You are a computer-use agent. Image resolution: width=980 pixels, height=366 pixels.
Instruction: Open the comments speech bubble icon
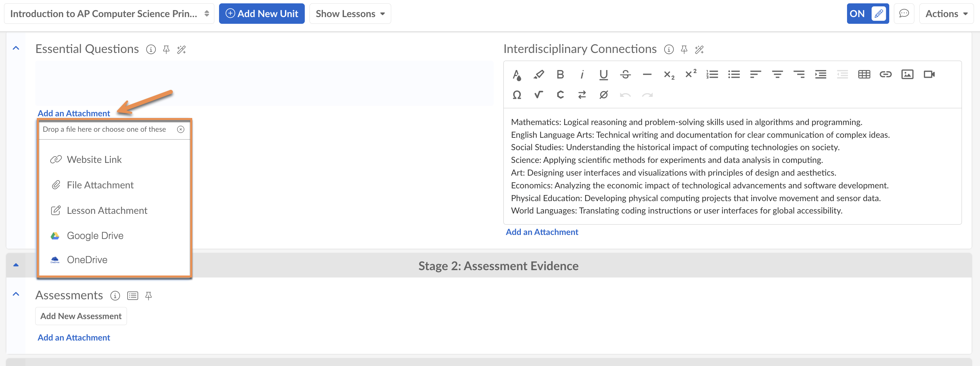904,14
